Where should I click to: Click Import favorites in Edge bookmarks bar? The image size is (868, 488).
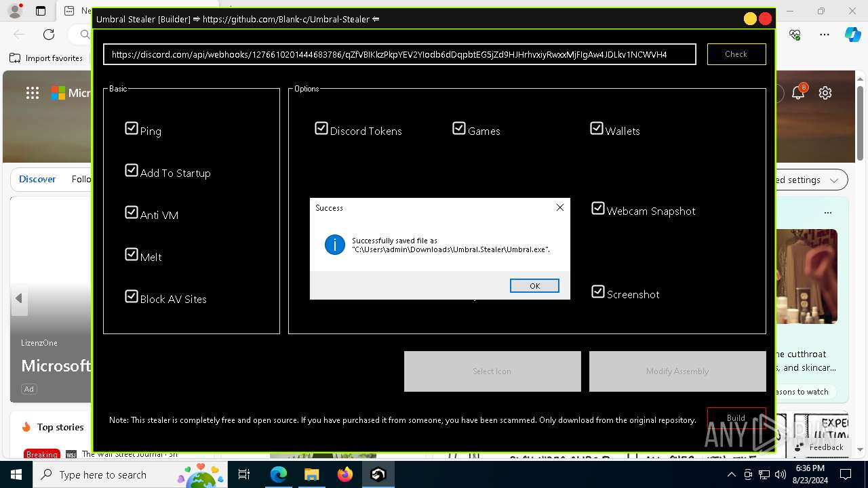(x=46, y=58)
